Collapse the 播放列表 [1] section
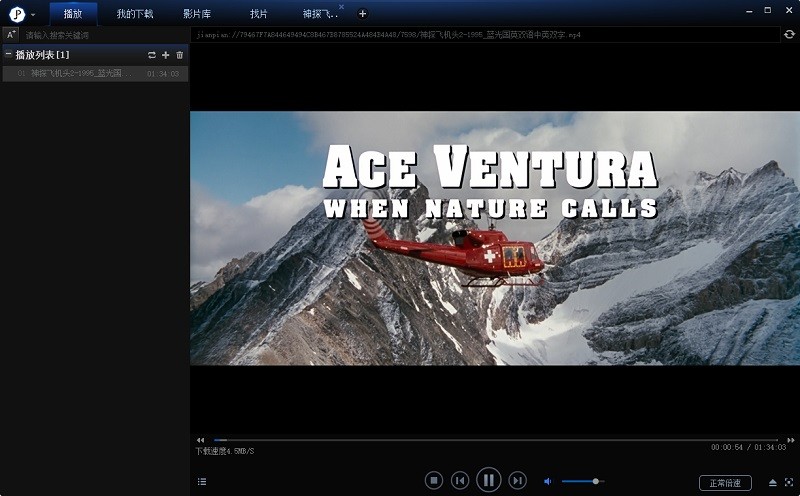 point(9,54)
